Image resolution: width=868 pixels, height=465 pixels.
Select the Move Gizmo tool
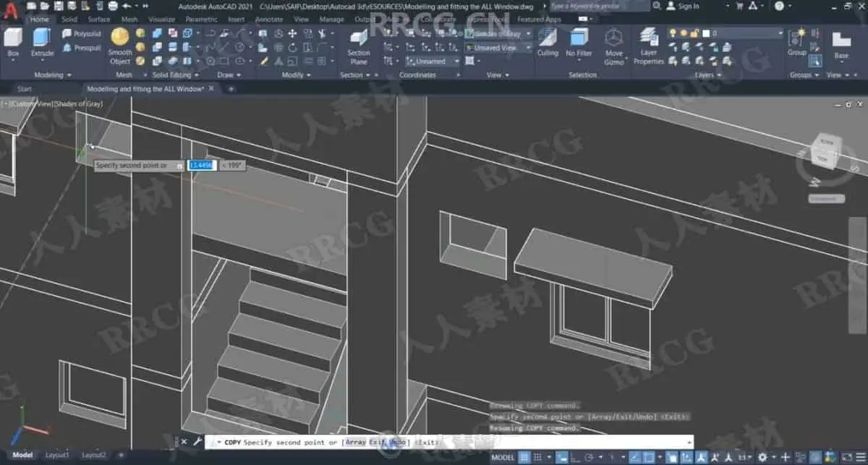[614, 46]
